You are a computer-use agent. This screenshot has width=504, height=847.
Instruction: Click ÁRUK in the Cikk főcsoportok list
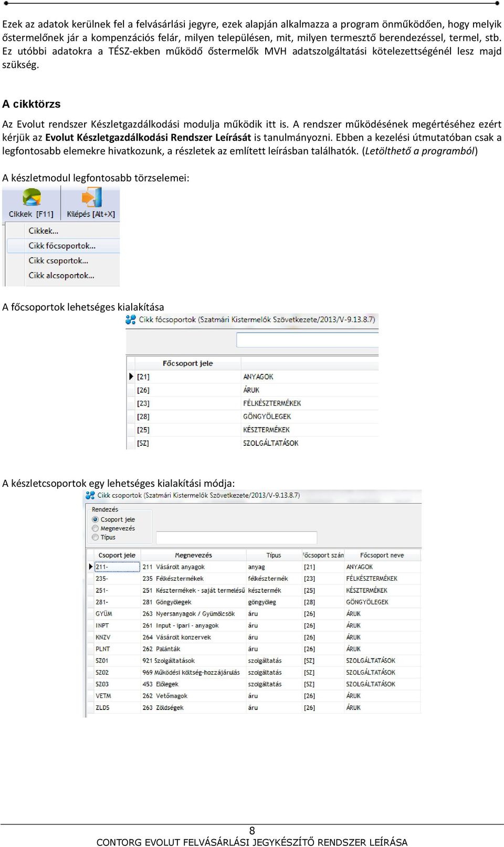(251, 390)
